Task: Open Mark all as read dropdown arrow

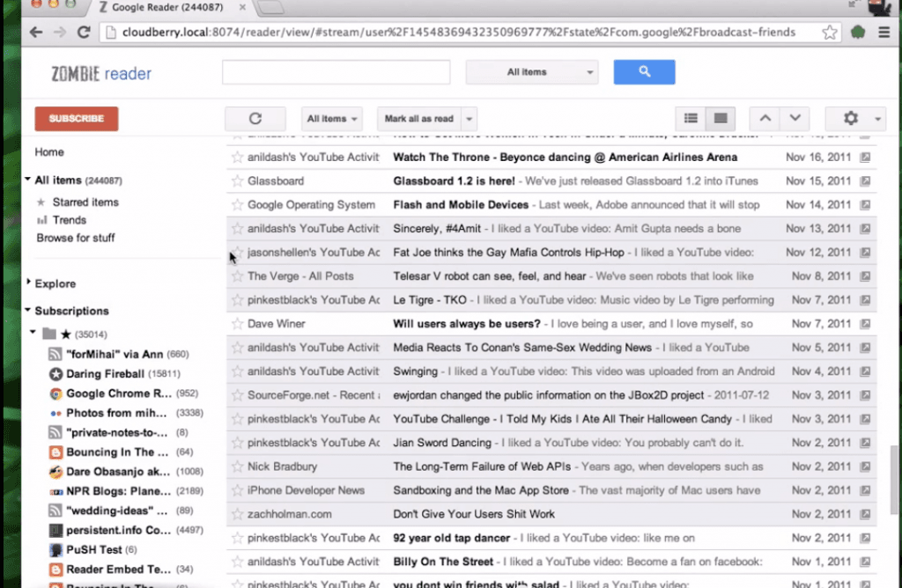Action: click(x=469, y=119)
